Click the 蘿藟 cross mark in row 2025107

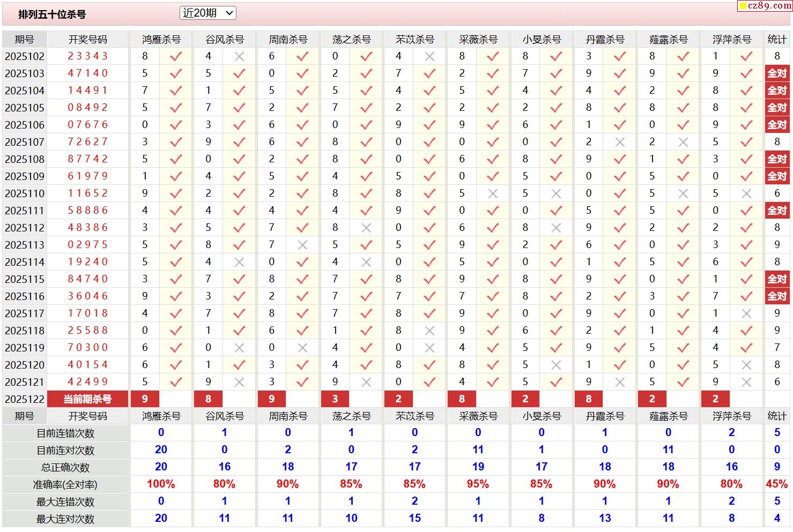(x=683, y=142)
